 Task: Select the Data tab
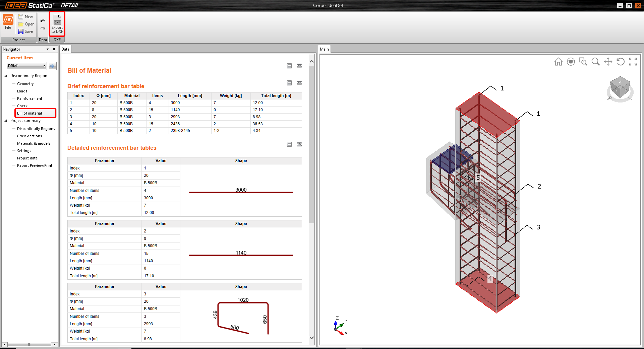(65, 49)
